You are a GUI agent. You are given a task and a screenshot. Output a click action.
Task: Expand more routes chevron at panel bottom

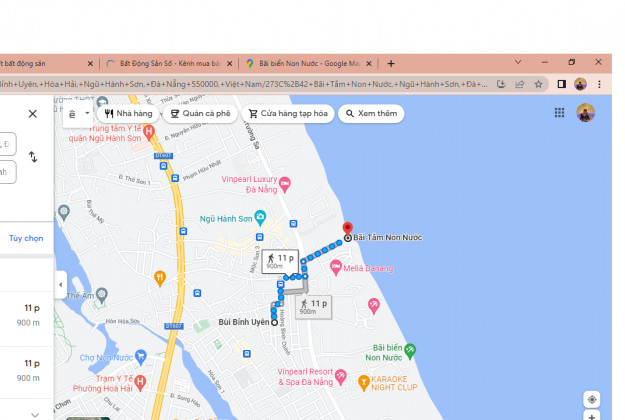tap(35, 415)
